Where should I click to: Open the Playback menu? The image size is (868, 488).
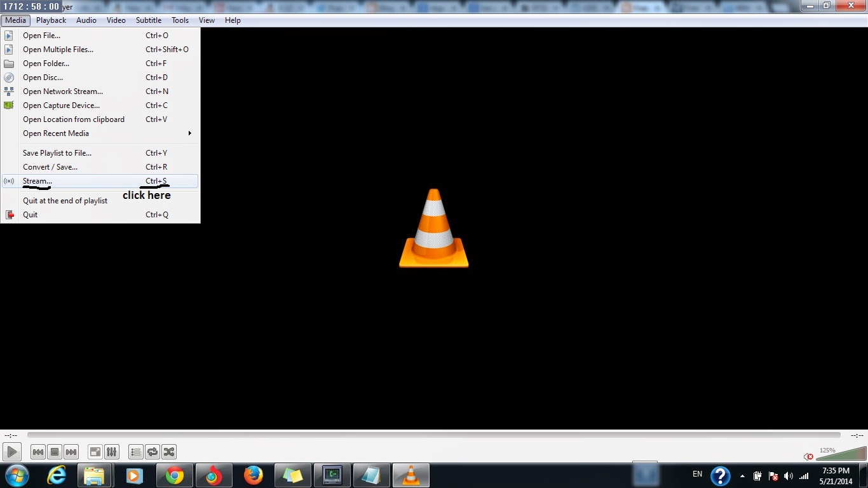[x=50, y=20]
